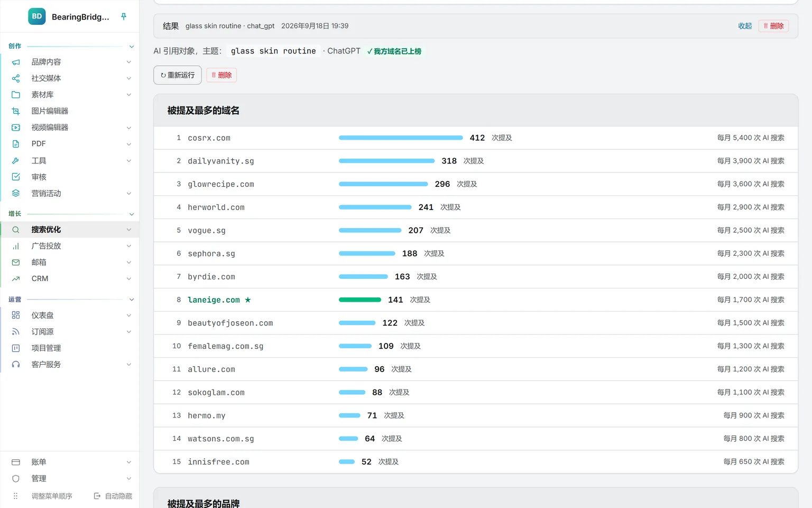Click the wrench icon for 工具
This screenshot has width=812, height=508.
(16, 160)
